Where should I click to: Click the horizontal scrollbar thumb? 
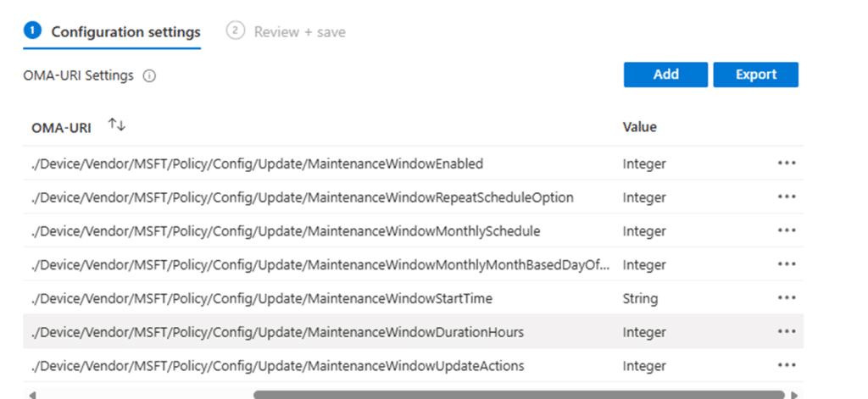pos(518,394)
